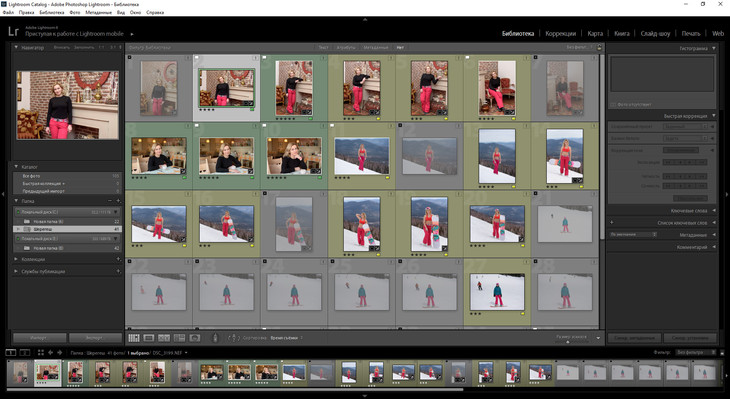Toggle flag on selected second thumbnail
Screen dimensions: 730x399
click(x=197, y=58)
